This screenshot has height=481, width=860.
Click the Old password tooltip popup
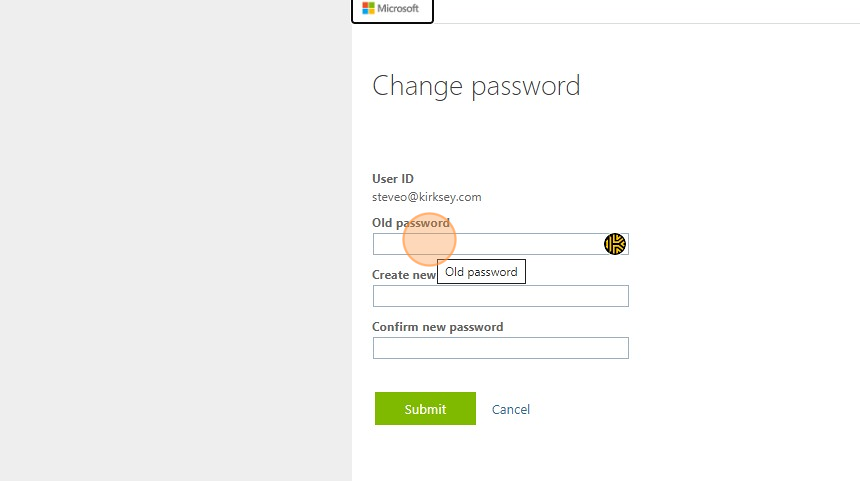(481, 272)
